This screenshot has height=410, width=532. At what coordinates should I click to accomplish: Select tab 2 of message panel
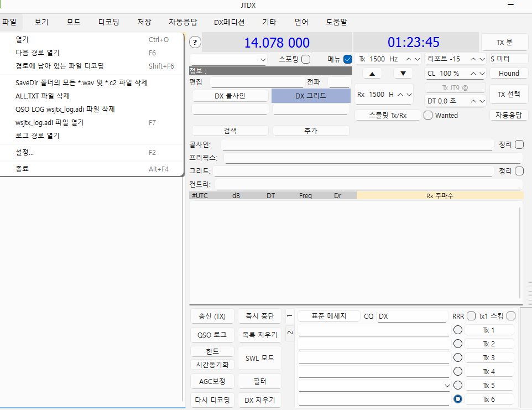[290, 333]
